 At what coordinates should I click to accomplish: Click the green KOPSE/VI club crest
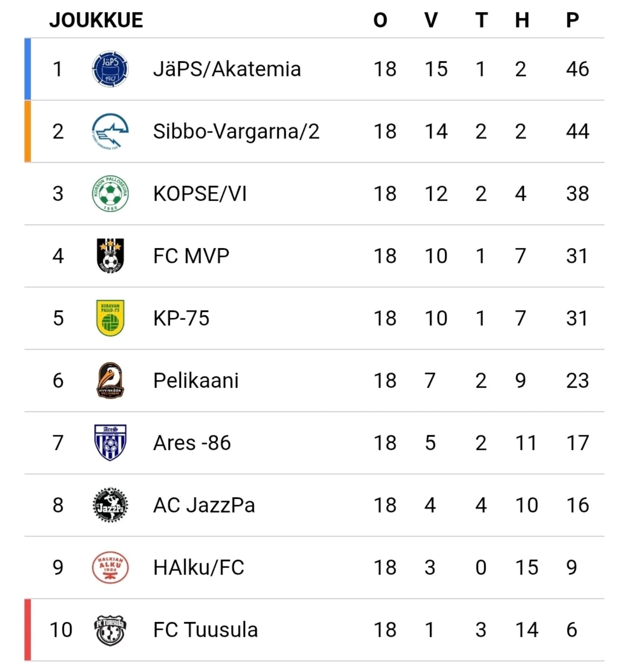coord(110,193)
